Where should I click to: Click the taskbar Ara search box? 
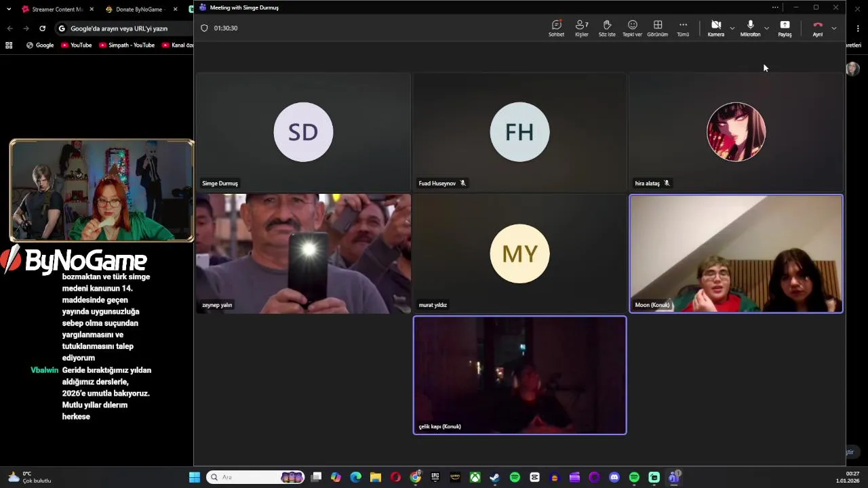256,477
